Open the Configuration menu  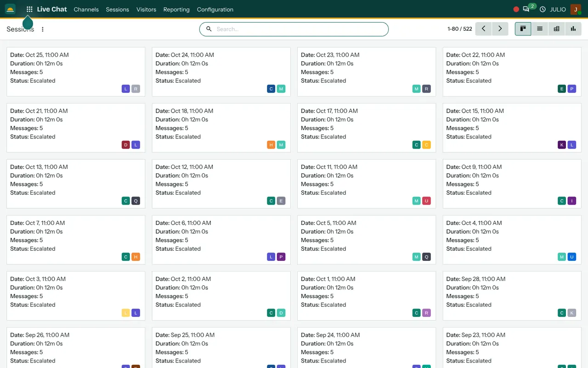[215, 9]
